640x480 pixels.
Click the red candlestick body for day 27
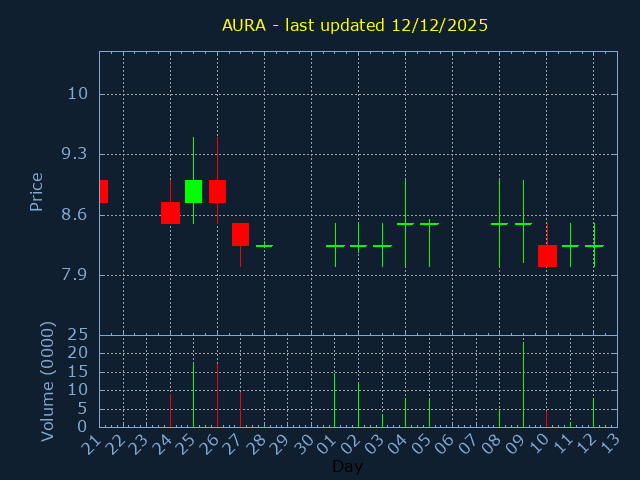240,235
